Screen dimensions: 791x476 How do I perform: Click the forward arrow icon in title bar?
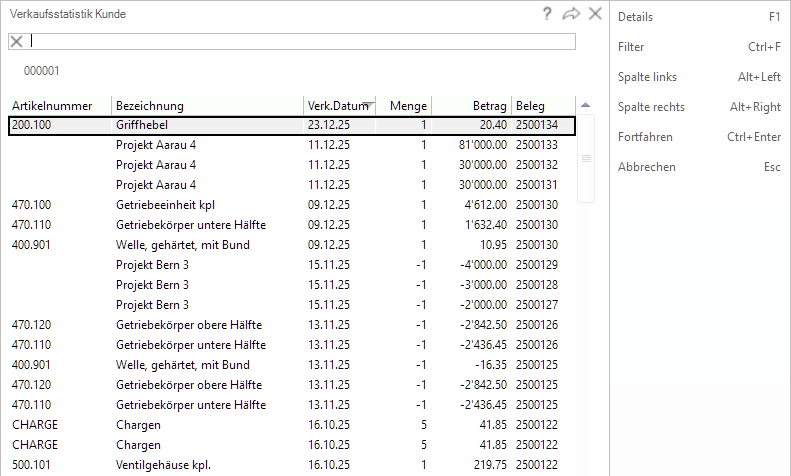(571, 14)
